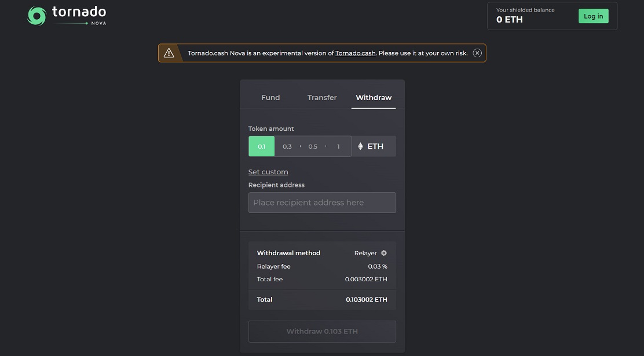Click the Withdrawal method label
The image size is (644, 356).
tap(289, 253)
